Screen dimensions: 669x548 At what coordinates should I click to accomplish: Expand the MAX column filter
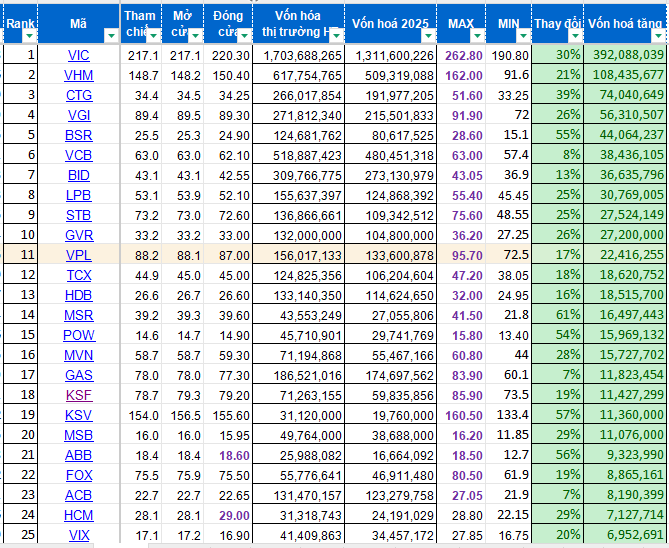(x=477, y=36)
